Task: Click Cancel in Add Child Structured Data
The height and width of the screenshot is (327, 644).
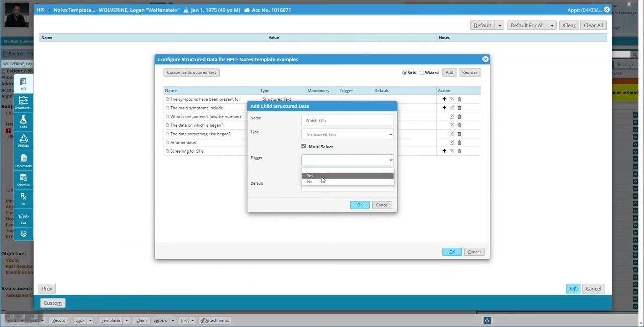Action: pyautogui.click(x=382, y=205)
